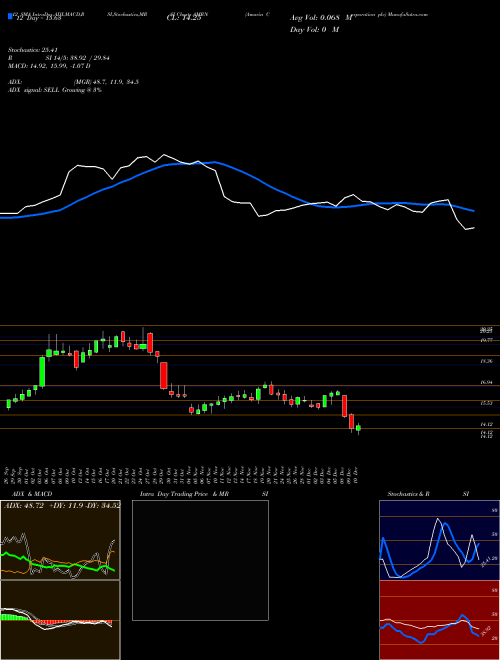The height and width of the screenshot is (660, 500).
Task: Click the 16.94 price axis label
Action: point(487,382)
